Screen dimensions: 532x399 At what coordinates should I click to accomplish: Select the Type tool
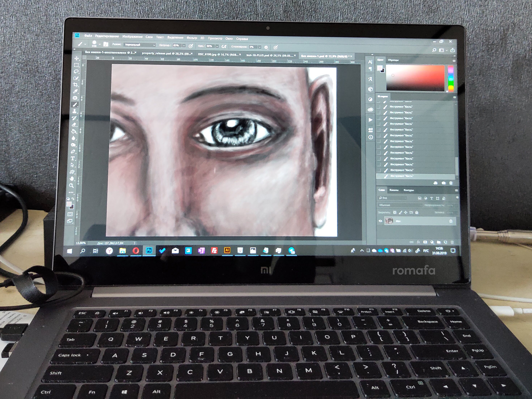(x=73, y=158)
